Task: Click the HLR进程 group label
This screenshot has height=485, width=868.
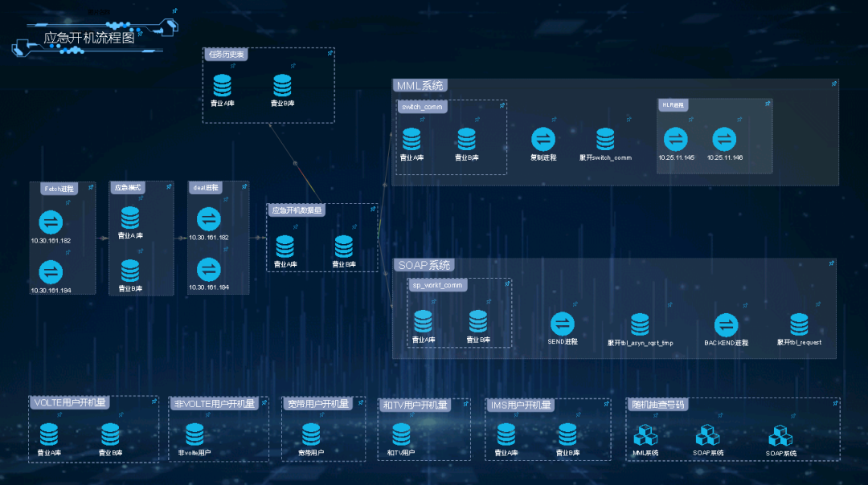Action: pos(674,105)
